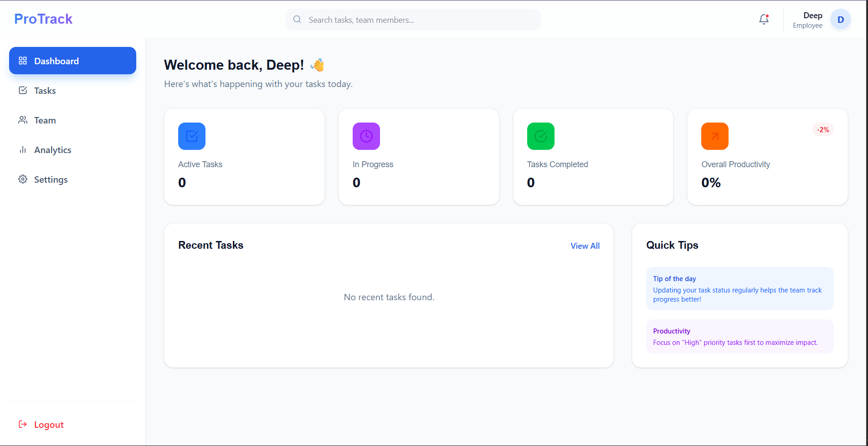
Task: Click the user avatar with letter D
Action: click(840, 20)
